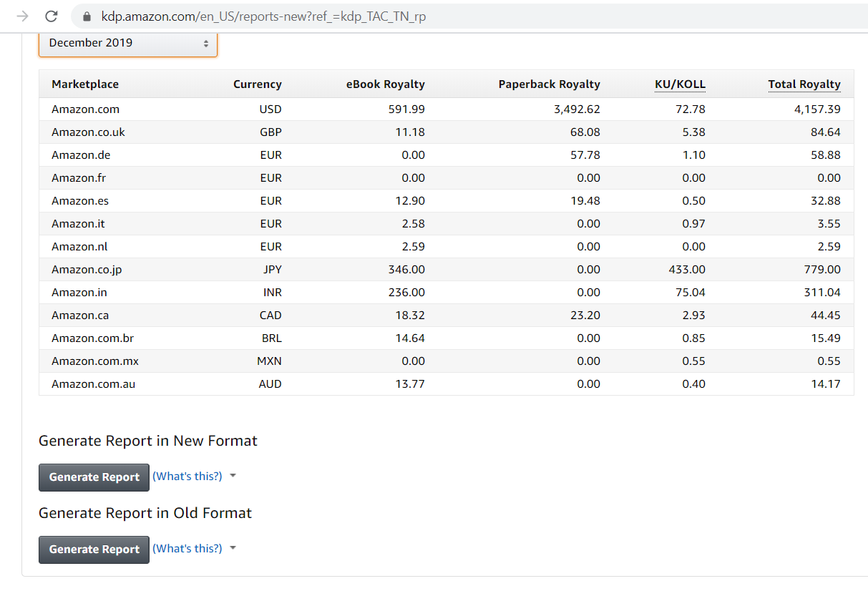Select the Amazon.fr marketplace cell
Viewport: 868px width, 591px height.
tap(79, 178)
